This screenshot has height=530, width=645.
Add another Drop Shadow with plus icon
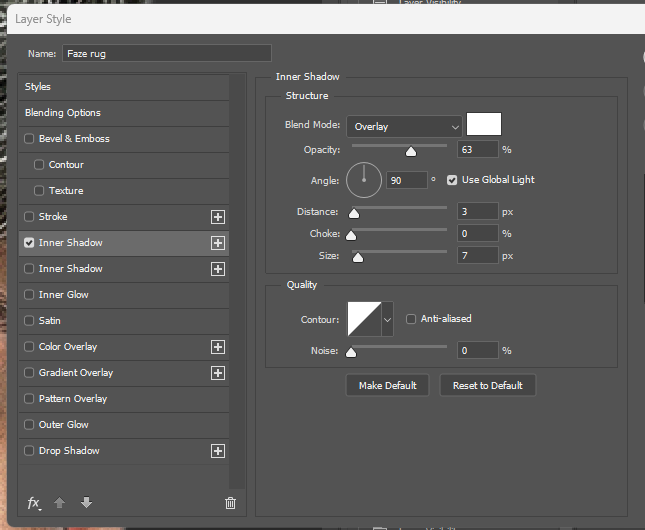click(x=218, y=451)
